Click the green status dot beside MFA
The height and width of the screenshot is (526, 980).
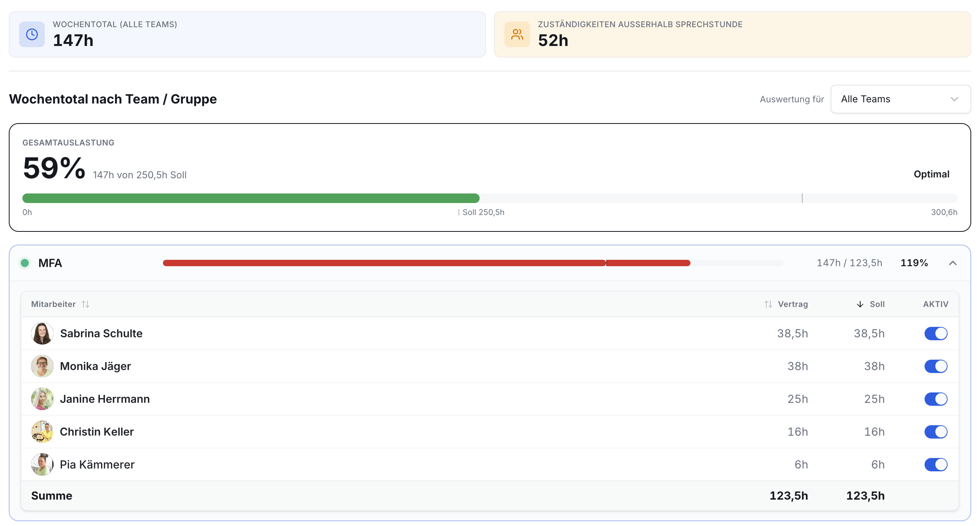click(x=25, y=263)
